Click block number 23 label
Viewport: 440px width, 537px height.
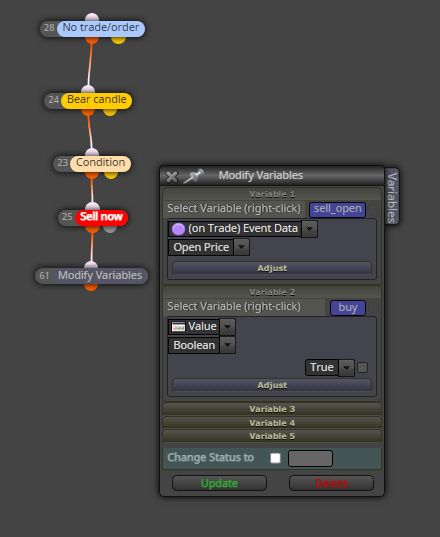(62, 163)
